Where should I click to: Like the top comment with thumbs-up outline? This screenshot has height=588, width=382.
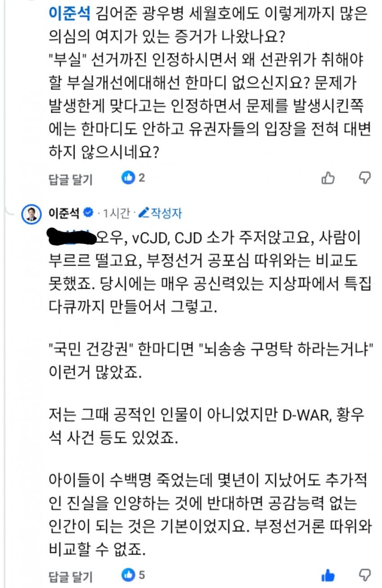click(328, 178)
